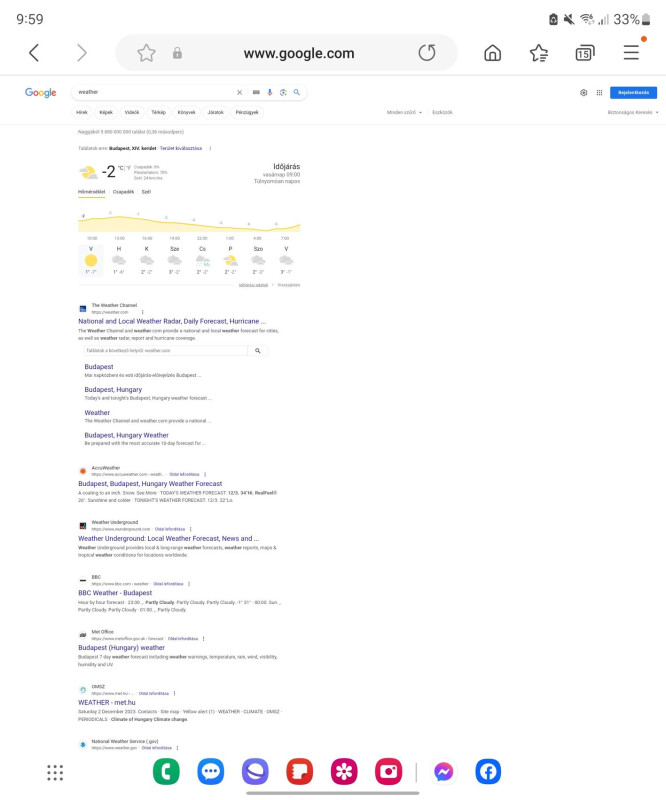Select the H (Monday) forecast day
Image resolution: width=666 pixels, height=800 pixels.
119,260
